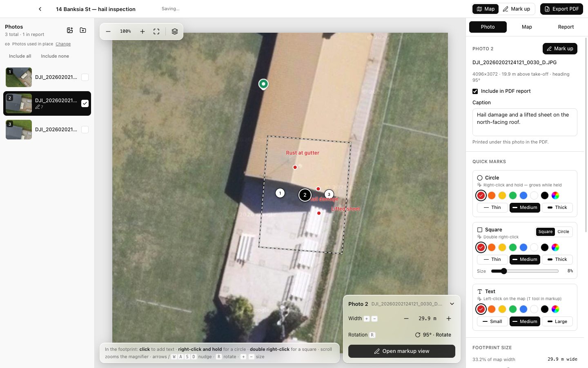Click the Caption text field

click(x=525, y=122)
